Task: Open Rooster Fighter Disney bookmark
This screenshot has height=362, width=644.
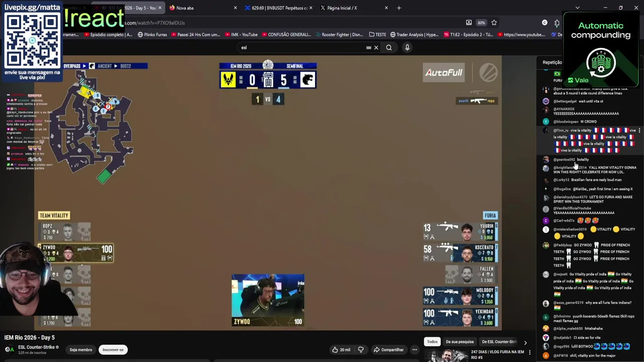Action: coord(341,35)
